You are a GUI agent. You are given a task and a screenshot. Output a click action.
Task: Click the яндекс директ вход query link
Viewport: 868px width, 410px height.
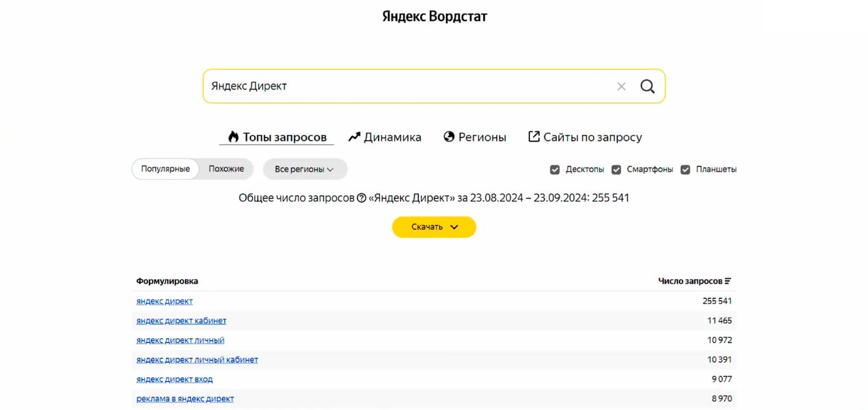pos(175,379)
